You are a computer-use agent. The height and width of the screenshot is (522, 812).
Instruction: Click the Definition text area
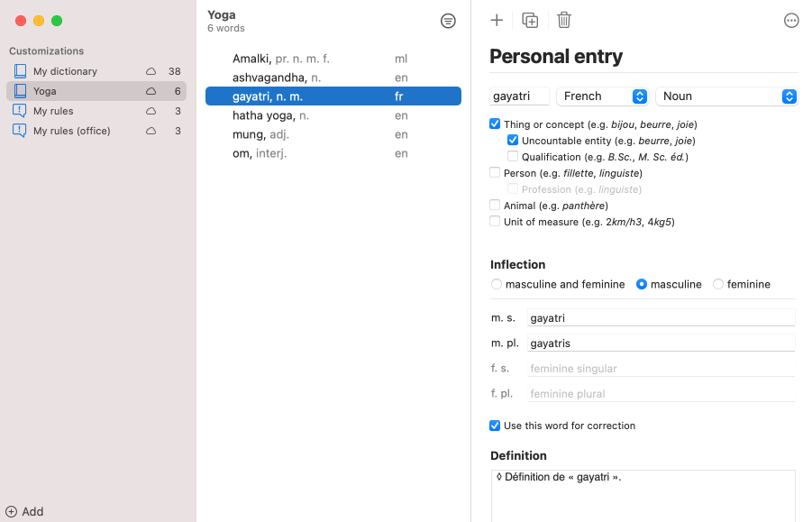(643, 494)
